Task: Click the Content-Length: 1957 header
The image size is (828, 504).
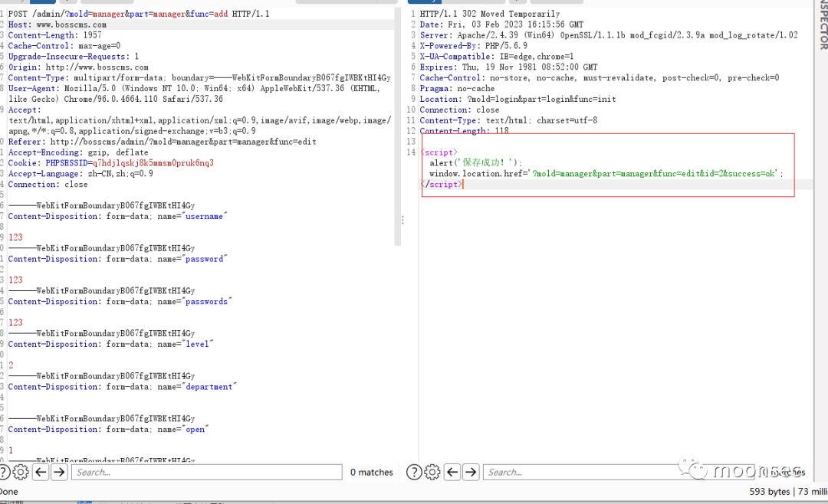Action: coord(55,34)
